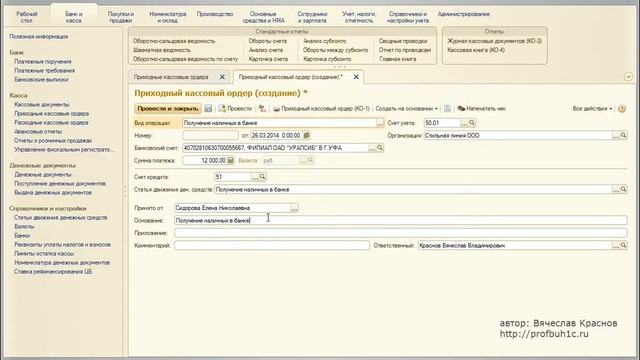This screenshot has width=640, height=360.
Task: Close the Приходные кассовые ордера tab
Action: tap(222, 77)
